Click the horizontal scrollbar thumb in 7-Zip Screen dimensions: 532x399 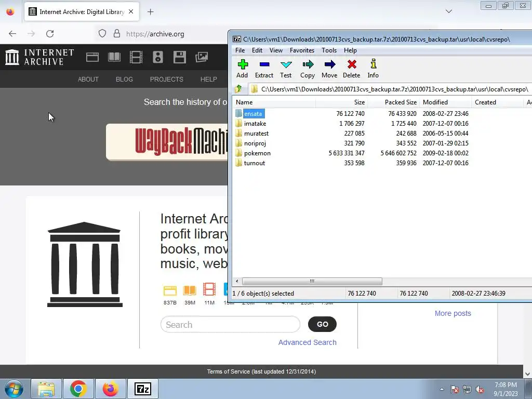(312, 281)
